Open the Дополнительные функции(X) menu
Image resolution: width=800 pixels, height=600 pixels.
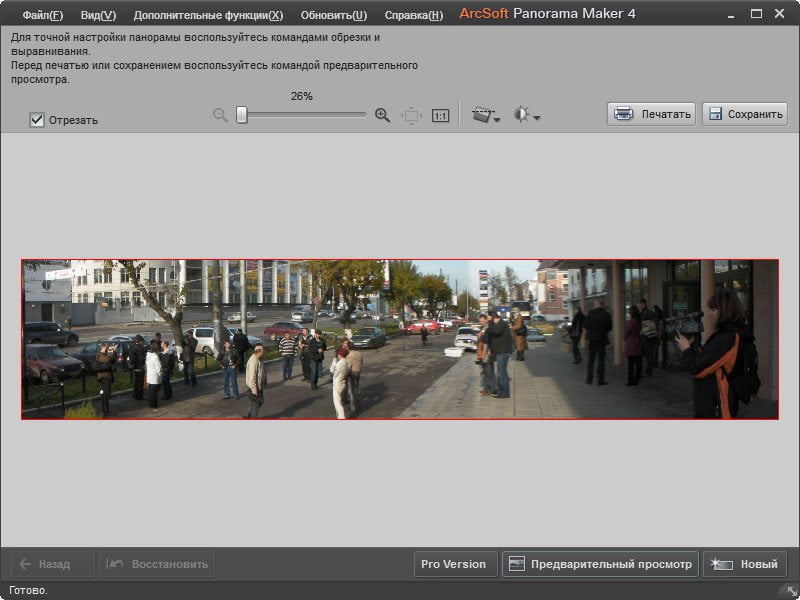(208, 15)
